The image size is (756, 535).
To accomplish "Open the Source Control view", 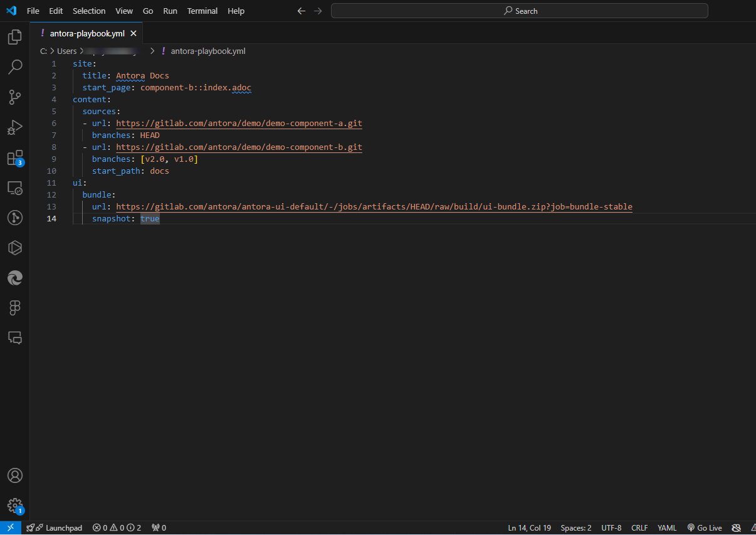I will 15,97.
